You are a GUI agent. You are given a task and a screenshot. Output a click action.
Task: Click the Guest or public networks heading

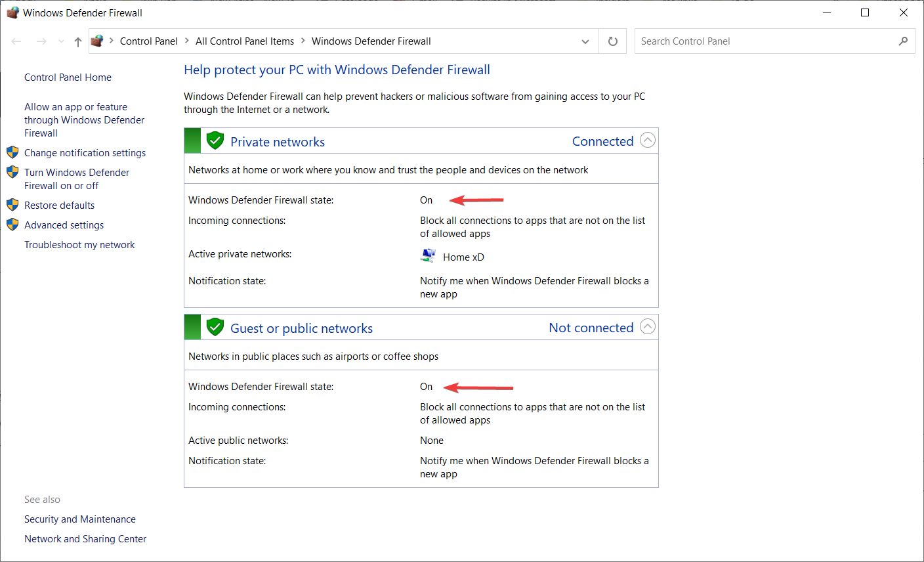pyautogui.click(x=302, y=328)
